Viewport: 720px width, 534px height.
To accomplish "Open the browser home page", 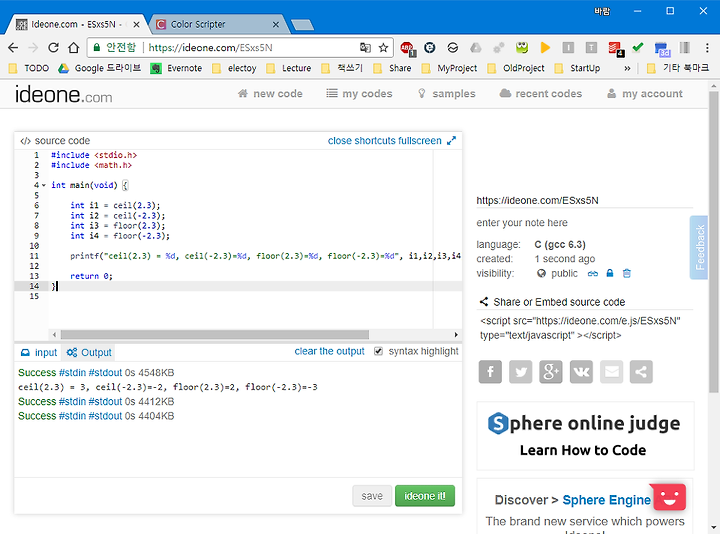I will 73,48.
